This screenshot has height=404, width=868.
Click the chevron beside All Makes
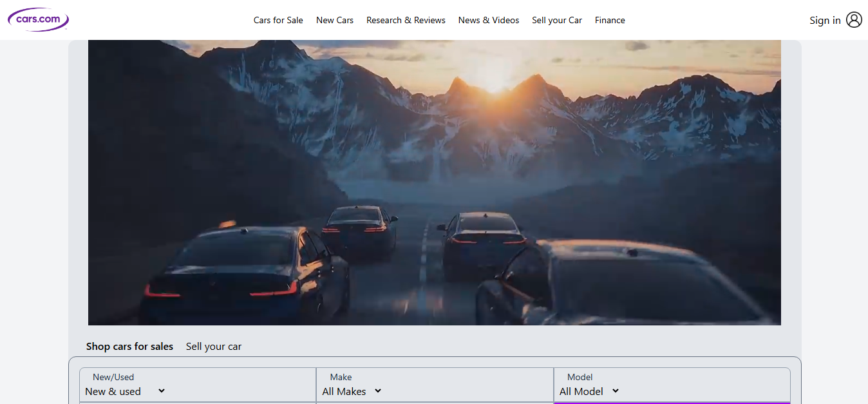(x=378, y=391)
